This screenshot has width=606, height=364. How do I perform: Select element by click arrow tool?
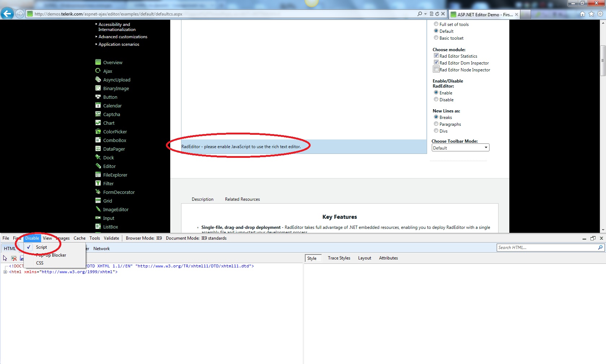pyautogui.click(x=5, y=258)
